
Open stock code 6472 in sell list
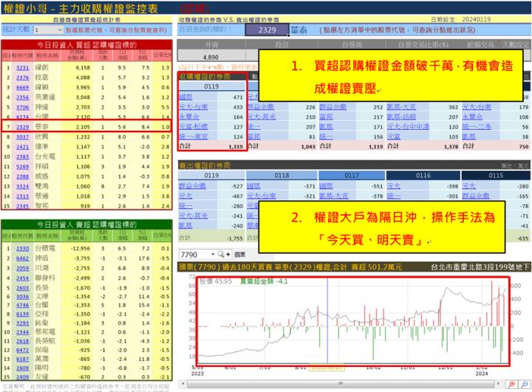[x=23, y=350]
